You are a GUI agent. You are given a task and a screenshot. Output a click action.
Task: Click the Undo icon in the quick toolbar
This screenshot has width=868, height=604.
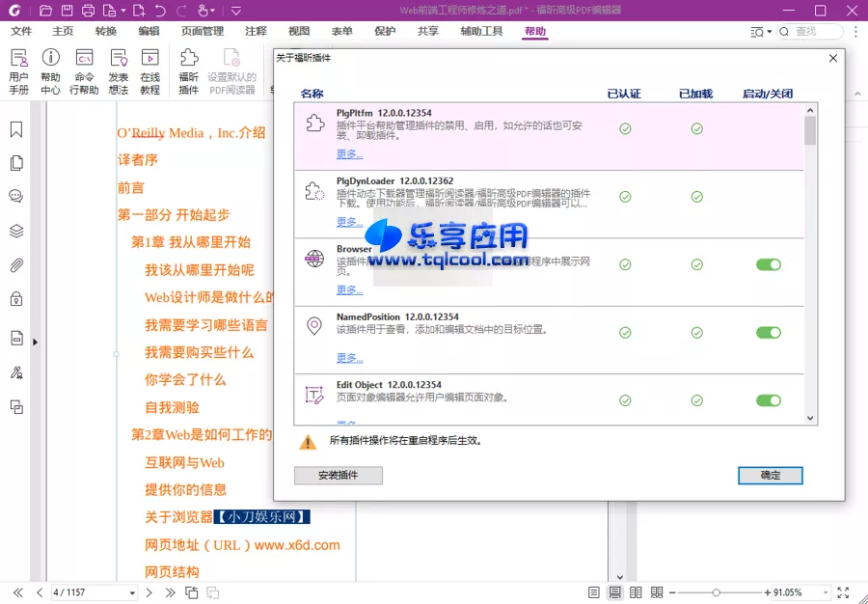pyautogui.click(x=160, y=10)
